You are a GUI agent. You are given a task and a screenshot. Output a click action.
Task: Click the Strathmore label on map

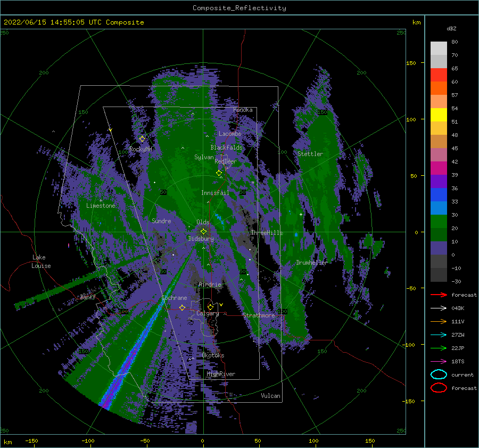259,315
